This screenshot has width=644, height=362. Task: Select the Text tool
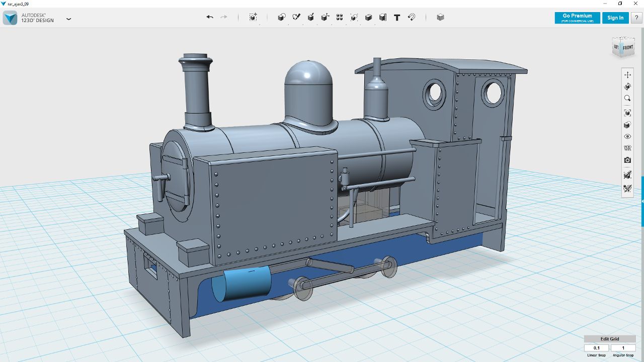click(x=397, y=17)
